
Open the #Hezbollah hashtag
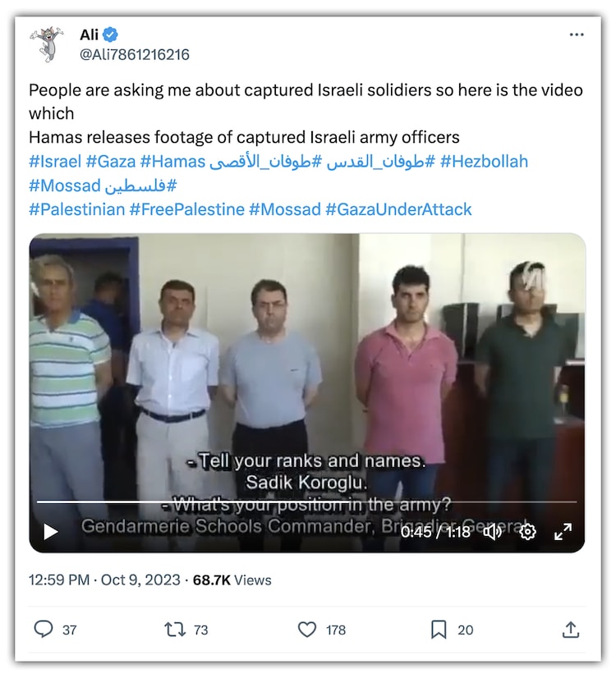(484, 161)
